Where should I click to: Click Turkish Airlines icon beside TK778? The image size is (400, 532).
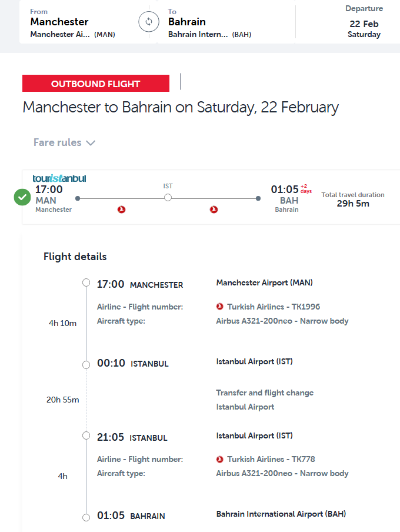(221, 459)
